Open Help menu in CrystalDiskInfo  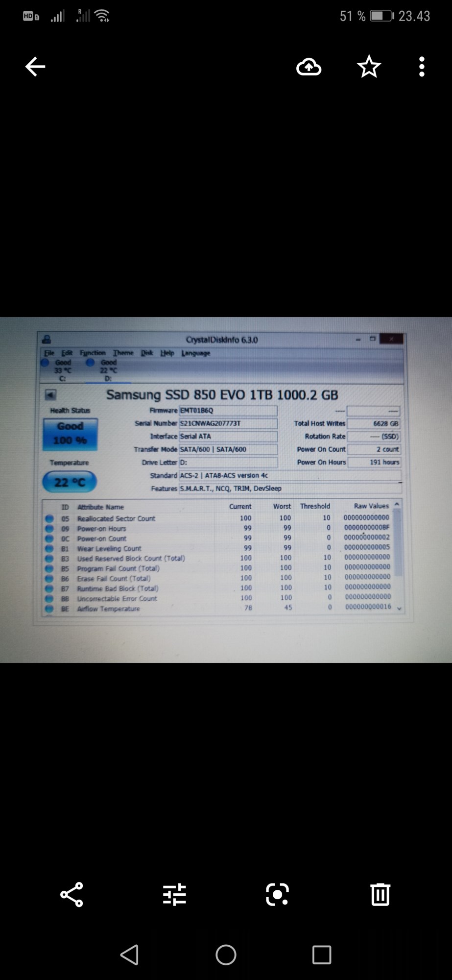tap(167, 353)
